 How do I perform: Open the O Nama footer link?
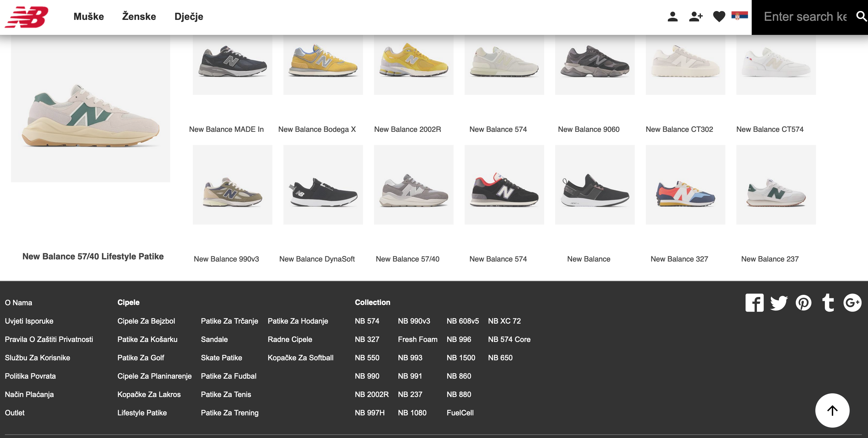19,303
